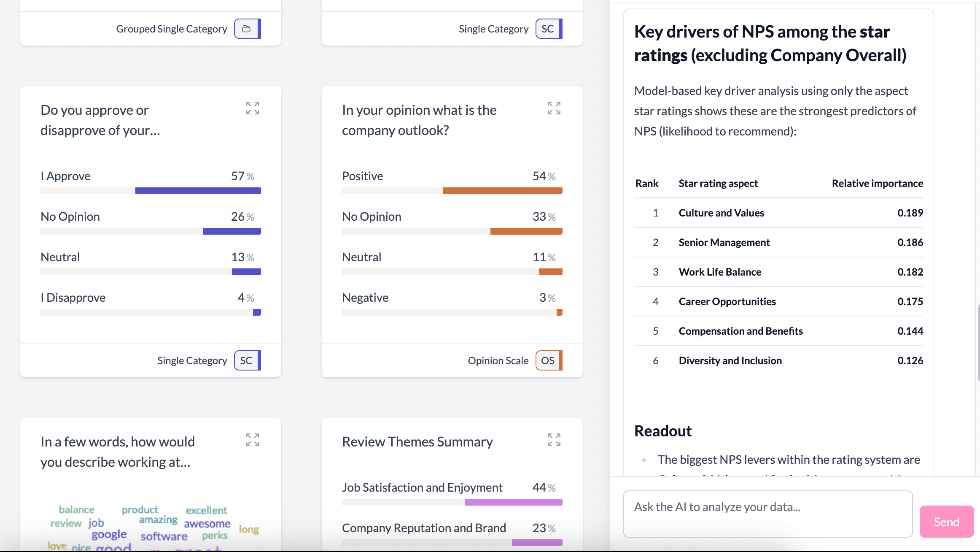Click the Grouped Single Category folder icon
The width and height of the screenshot is (980, 552).
(247, 29)
